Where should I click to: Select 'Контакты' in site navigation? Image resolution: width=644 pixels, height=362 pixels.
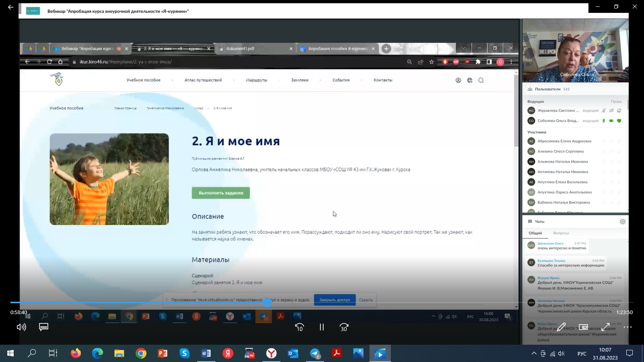point(383,80)
